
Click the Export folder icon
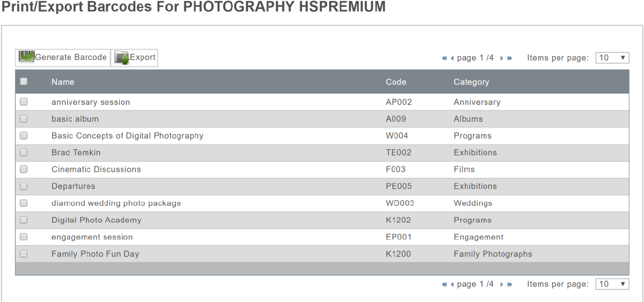pos(122,58)
